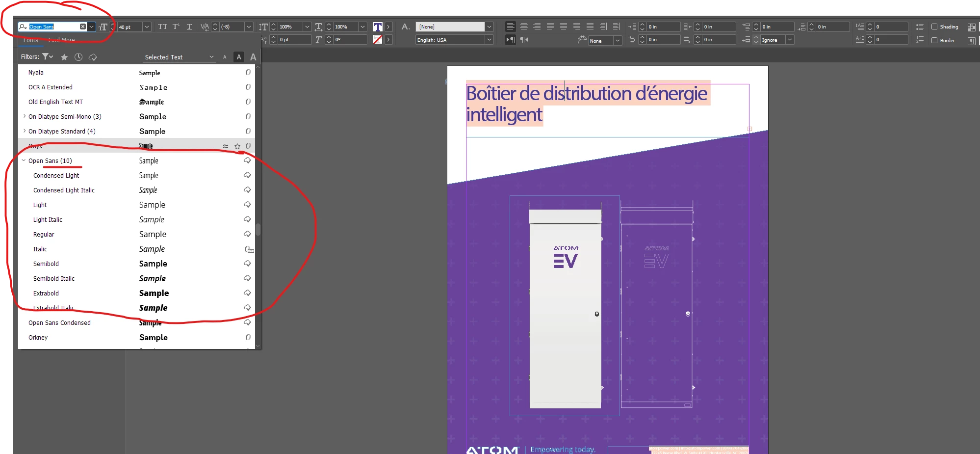Show favorite fonts with star filter

click(x=64, y=57)
